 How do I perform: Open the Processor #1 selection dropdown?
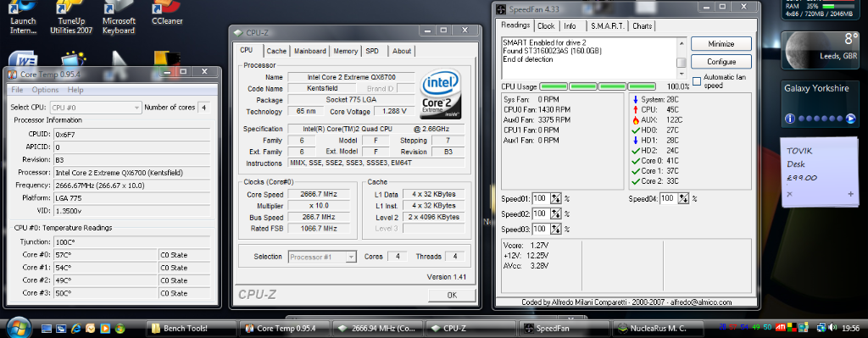coord(322,257)
